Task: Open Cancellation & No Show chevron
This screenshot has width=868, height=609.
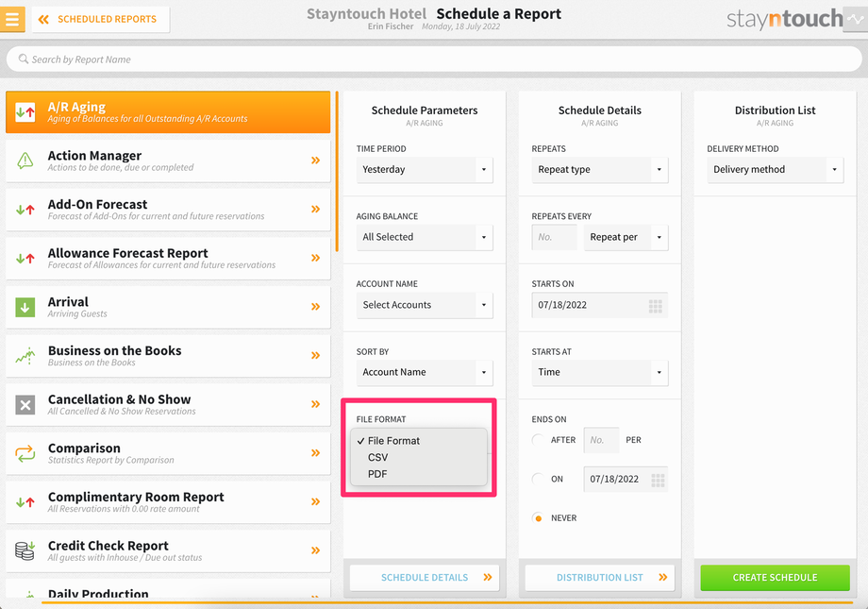Action: click(x=315, y=404)
